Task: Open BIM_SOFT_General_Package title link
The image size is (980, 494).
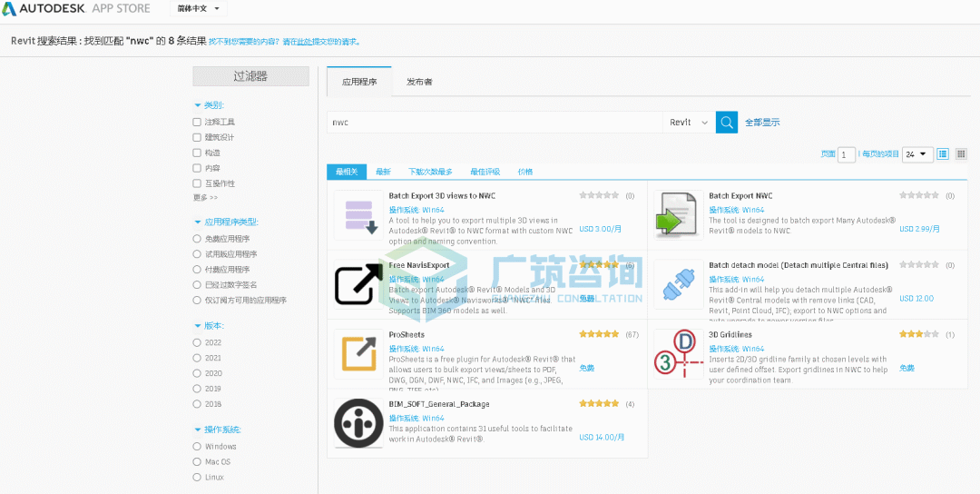Action: 439,404
